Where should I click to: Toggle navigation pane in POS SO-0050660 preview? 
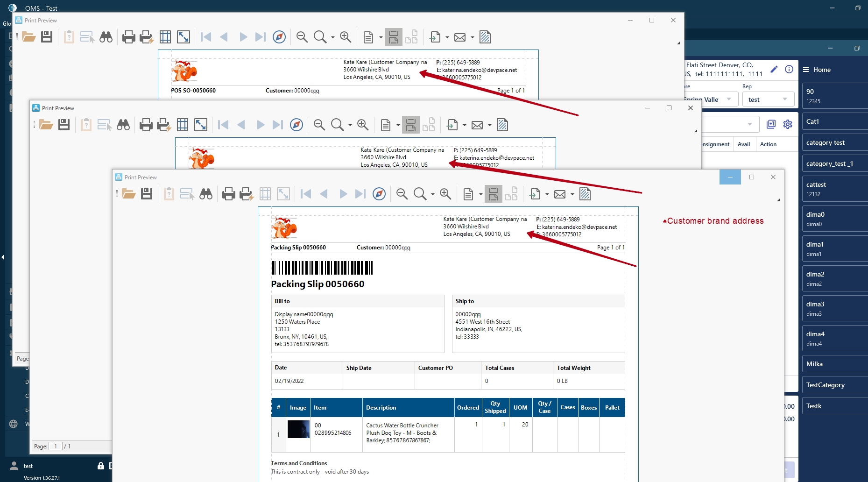pyautogui.click(x=279, y=37)
